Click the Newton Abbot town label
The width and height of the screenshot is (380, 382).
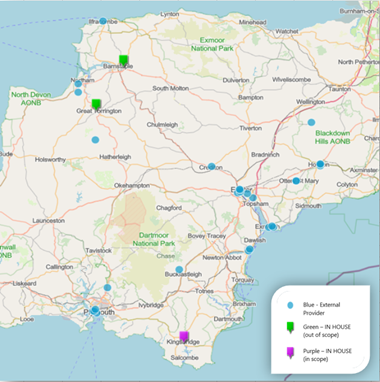pos(222,258)
